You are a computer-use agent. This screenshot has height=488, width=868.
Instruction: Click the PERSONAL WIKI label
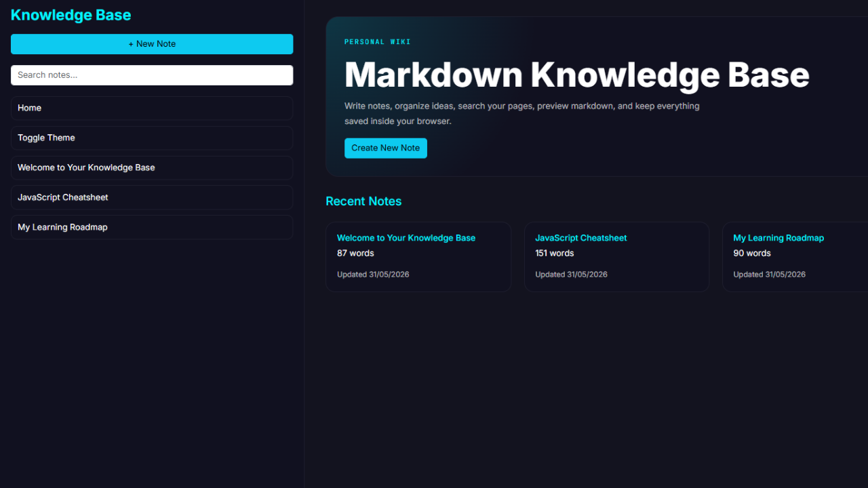[378, 42]
